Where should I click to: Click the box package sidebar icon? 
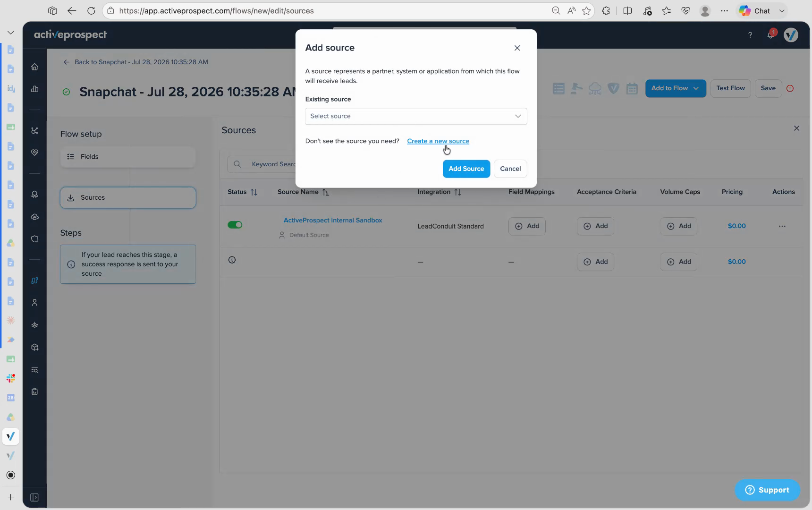(x=34, y=348)
